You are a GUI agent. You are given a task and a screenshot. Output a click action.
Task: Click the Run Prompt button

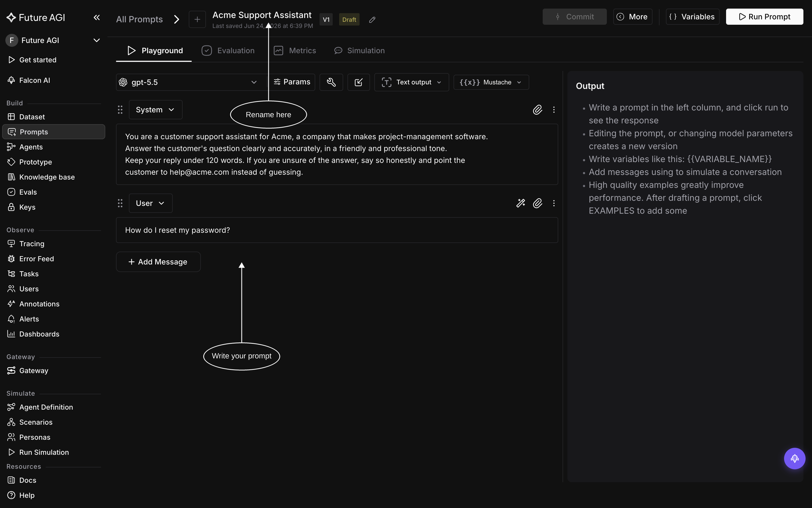[764, 17]
